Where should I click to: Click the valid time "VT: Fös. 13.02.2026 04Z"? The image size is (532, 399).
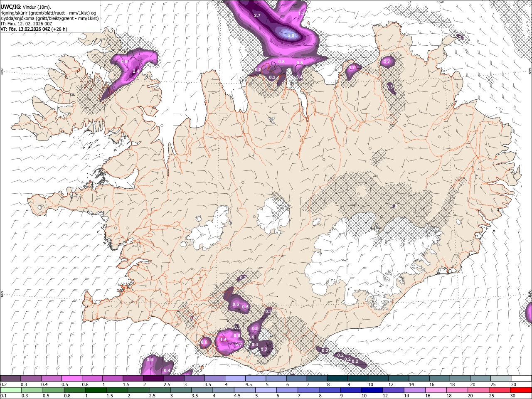pos(26,29)
